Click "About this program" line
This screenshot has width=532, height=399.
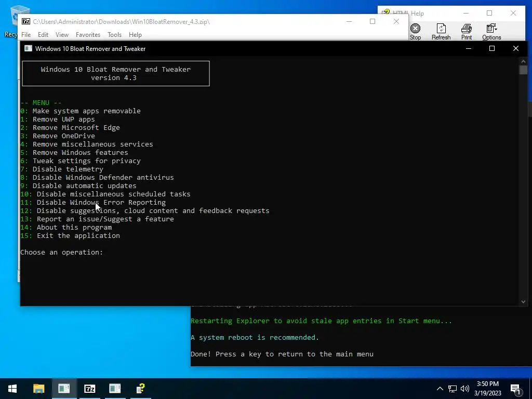tap(66, 228)
